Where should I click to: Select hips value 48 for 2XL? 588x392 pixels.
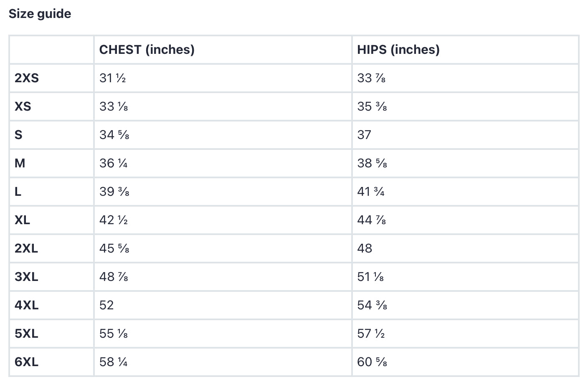pyautogui.click(x=365, y=248)
